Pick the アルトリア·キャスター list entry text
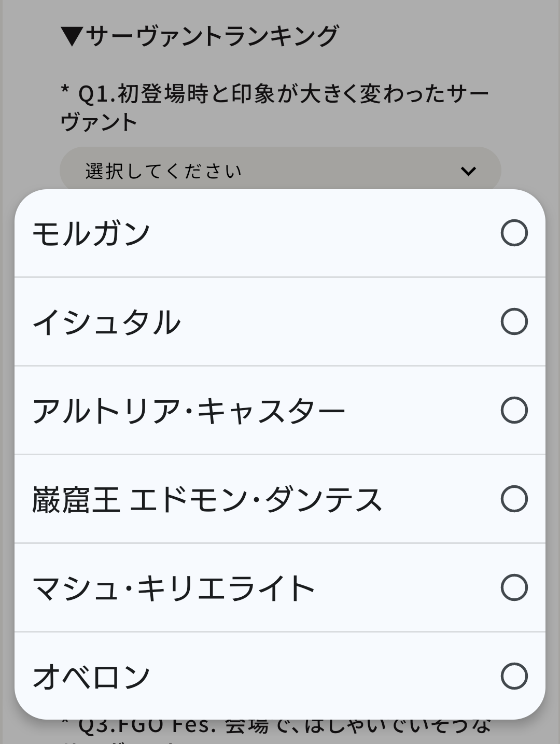 tap(189, 411)
